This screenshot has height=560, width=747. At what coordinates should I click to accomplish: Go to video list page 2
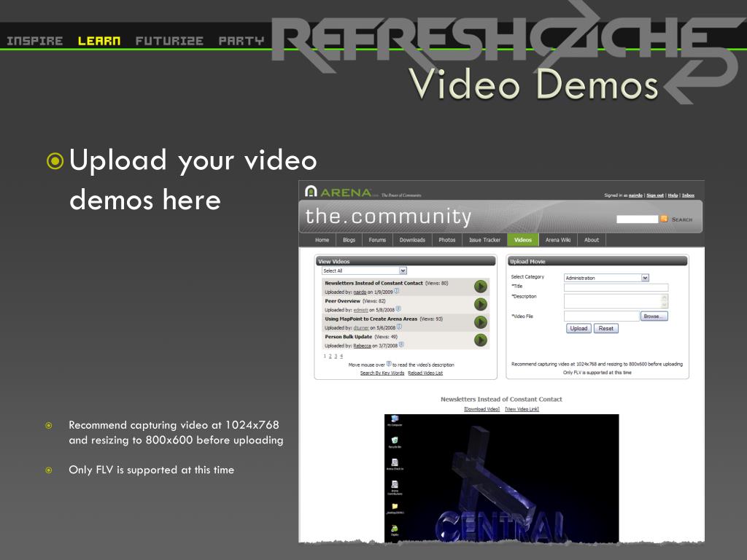(x=330, y=356)
